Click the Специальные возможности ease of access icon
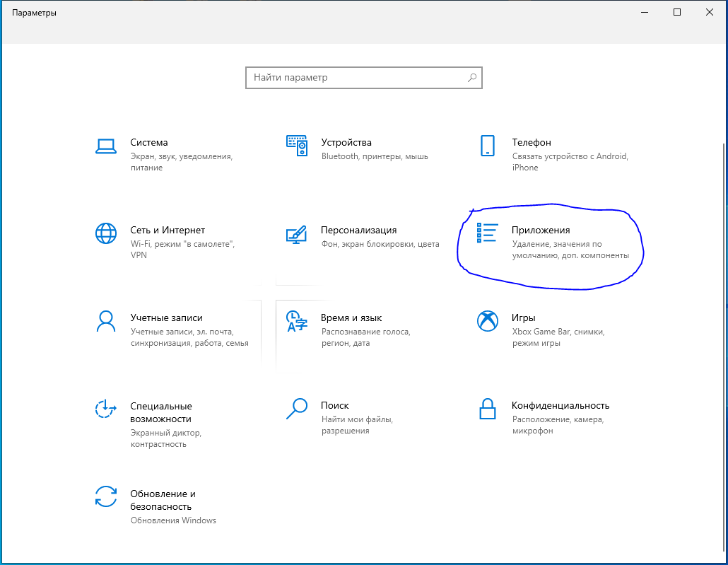Image resolution: width=728 pixels, height=565 pixels. point(106,409)
